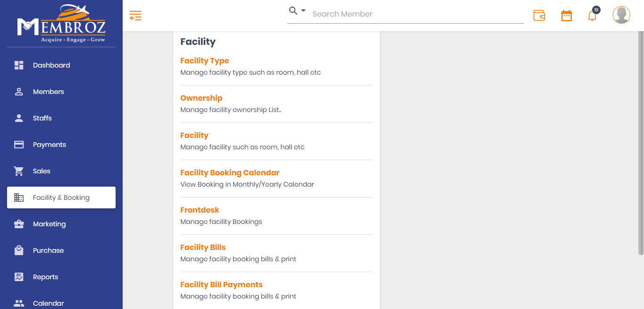Open the Facility Bill Payments link
Image resolution: width=644 pixels, height=309 pixels.
click(221, 284)
